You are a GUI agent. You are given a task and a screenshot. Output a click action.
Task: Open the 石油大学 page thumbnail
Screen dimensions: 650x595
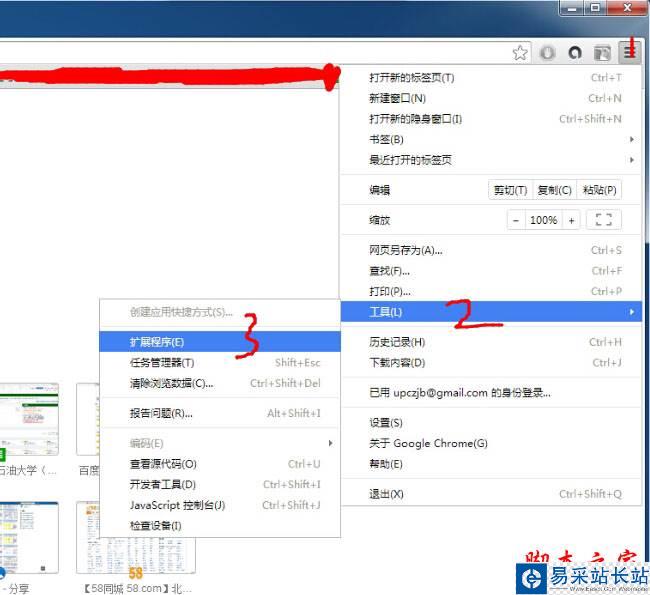click(x=29, y=419)
